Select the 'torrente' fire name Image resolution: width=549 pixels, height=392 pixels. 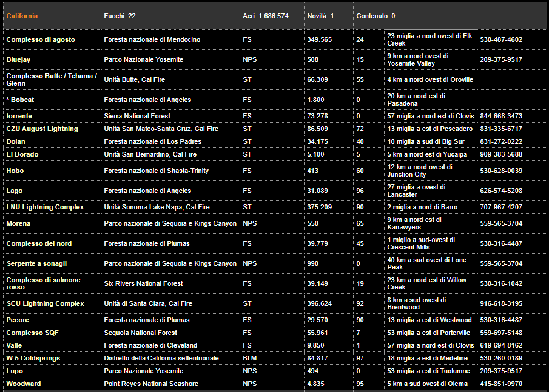(x=19, y=116)
